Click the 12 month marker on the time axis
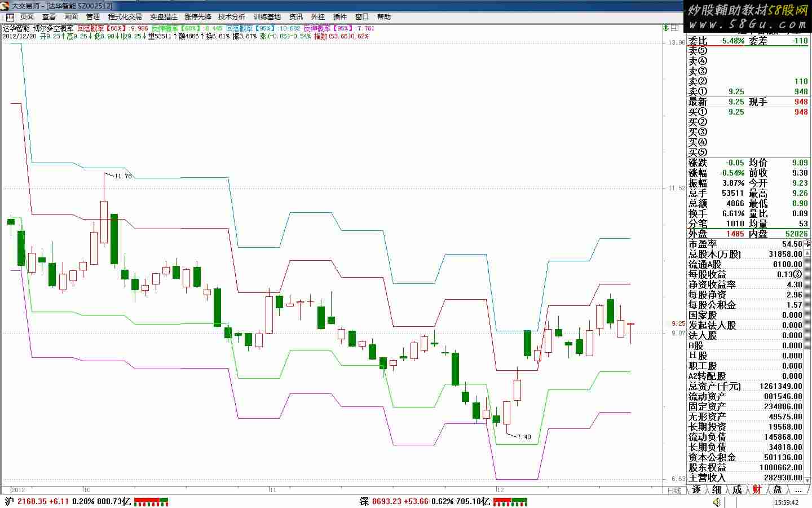This screenshot has width=812, height=508. [500, 490]
